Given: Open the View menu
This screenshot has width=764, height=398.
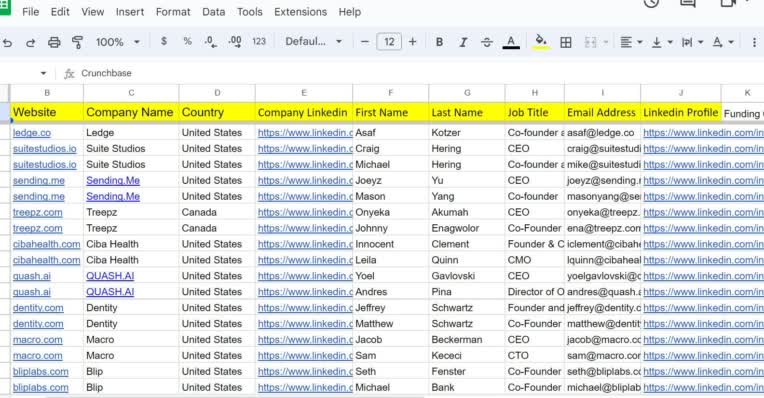Looking at the screenshot, I should 93,12.
